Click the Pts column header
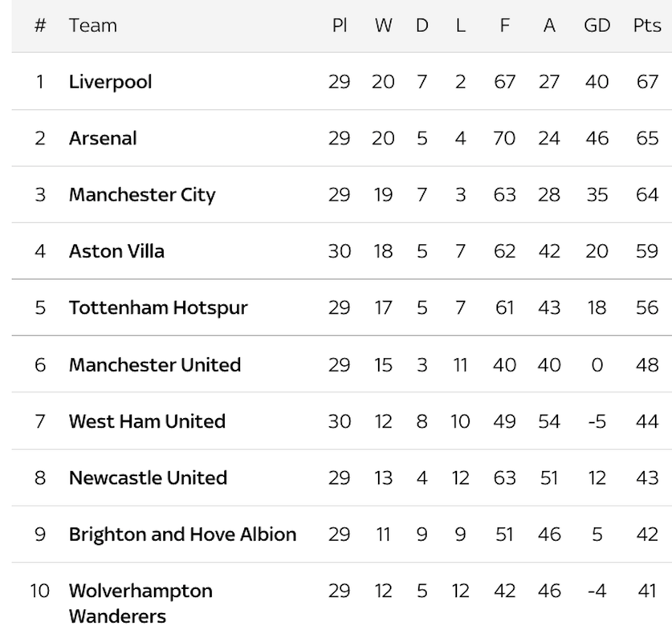Viewport: 672px width, 642px height. 647,25
